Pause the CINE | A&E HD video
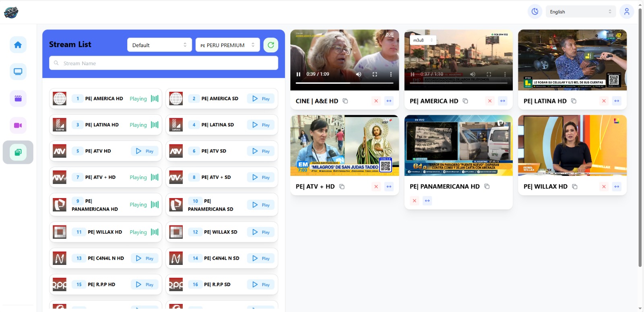Viewport: 644px width, 312px height. click(x=298, y=74)
